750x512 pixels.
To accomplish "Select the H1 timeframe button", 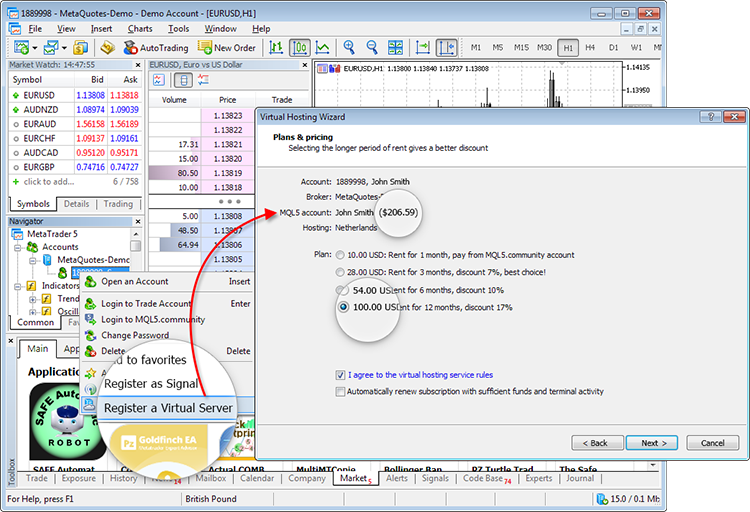I will point(568,47).
